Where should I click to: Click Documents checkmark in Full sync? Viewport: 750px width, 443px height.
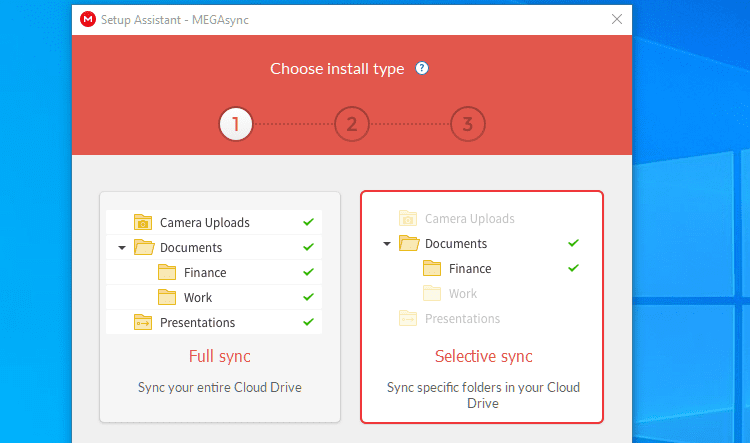click(x=309, y=247)
